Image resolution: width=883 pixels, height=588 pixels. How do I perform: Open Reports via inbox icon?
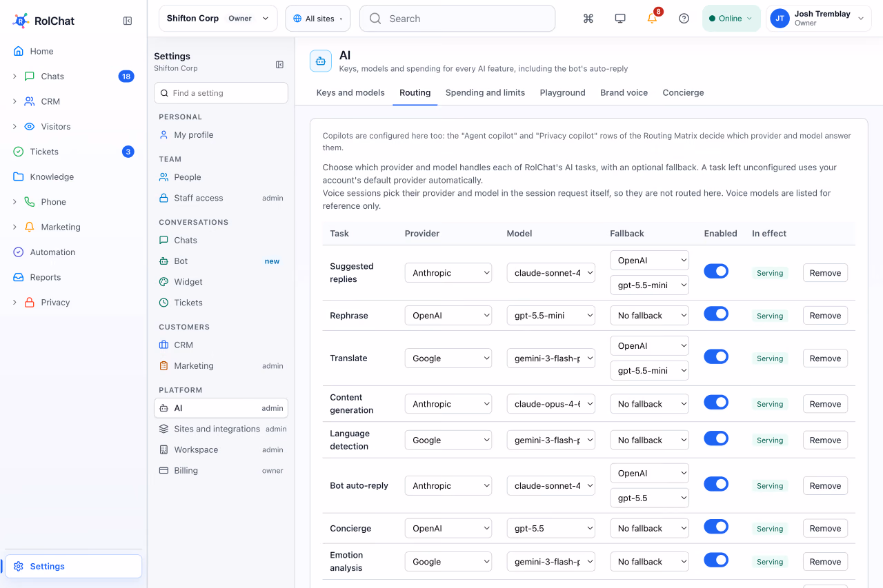[19, 277]
